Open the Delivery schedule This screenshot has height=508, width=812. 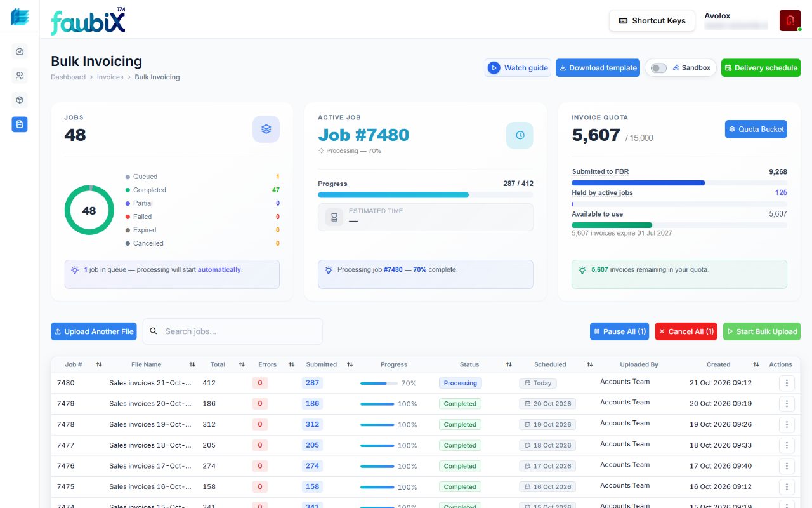[761, 68]
